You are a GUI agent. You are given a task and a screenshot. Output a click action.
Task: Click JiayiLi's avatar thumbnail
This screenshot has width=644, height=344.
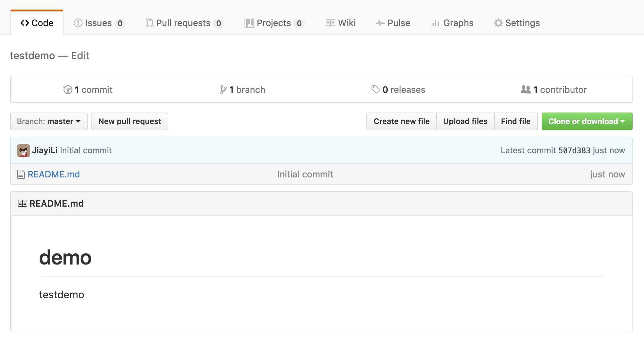(x=23, y=150)
